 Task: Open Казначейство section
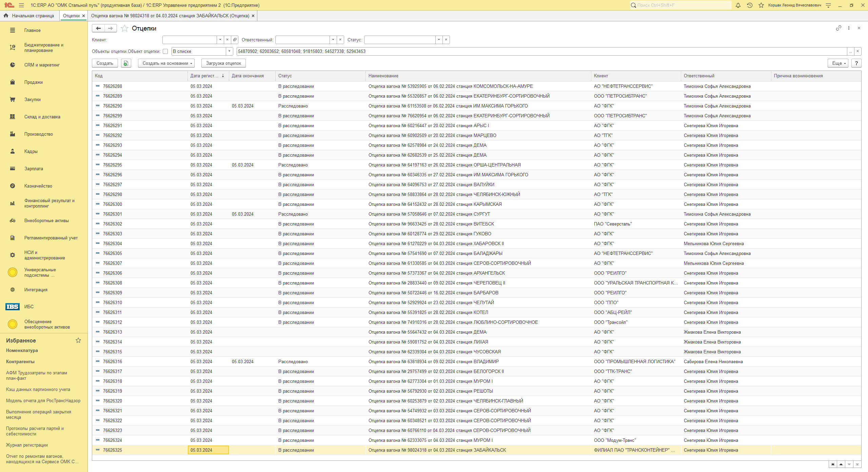[x=38, y=186]
